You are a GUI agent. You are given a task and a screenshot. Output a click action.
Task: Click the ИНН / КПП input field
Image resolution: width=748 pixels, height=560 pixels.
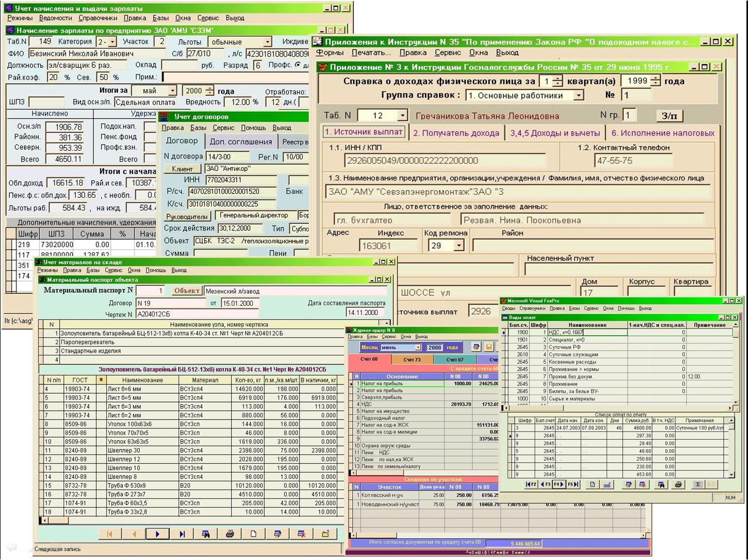[444, 161]
